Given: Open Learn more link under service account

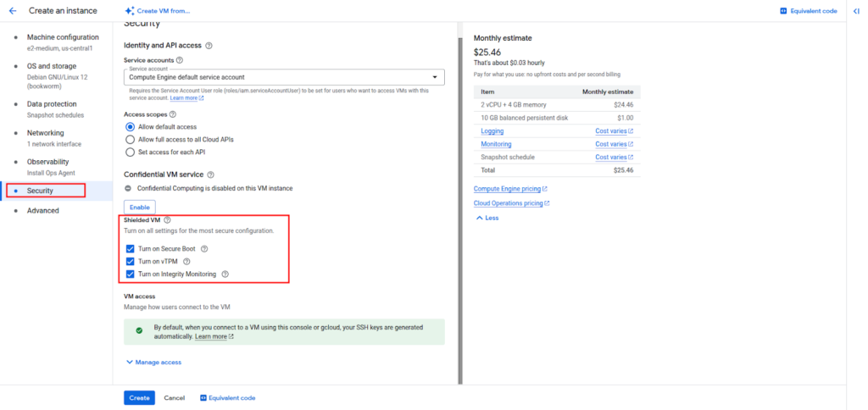Looking at the screenshot, I should point(186,98).
